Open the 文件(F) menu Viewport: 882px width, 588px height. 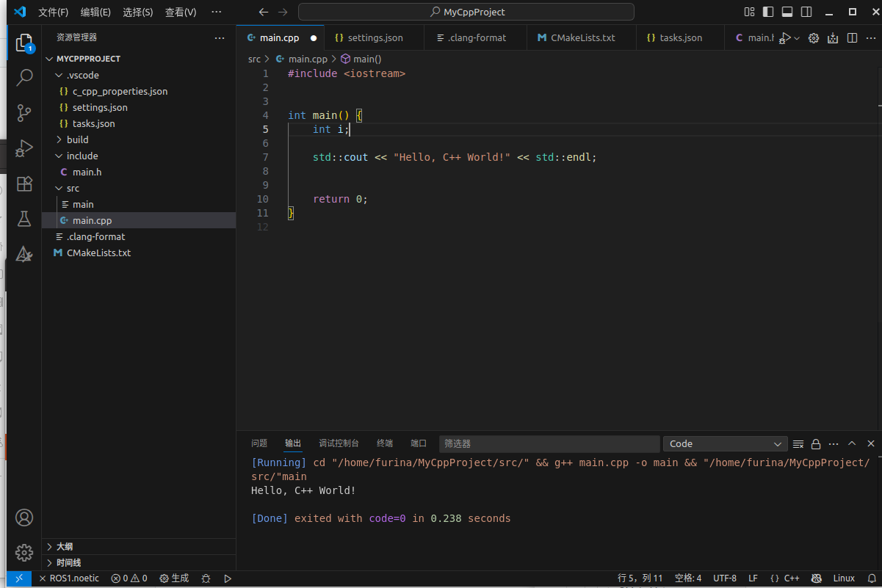pos(53,12)
